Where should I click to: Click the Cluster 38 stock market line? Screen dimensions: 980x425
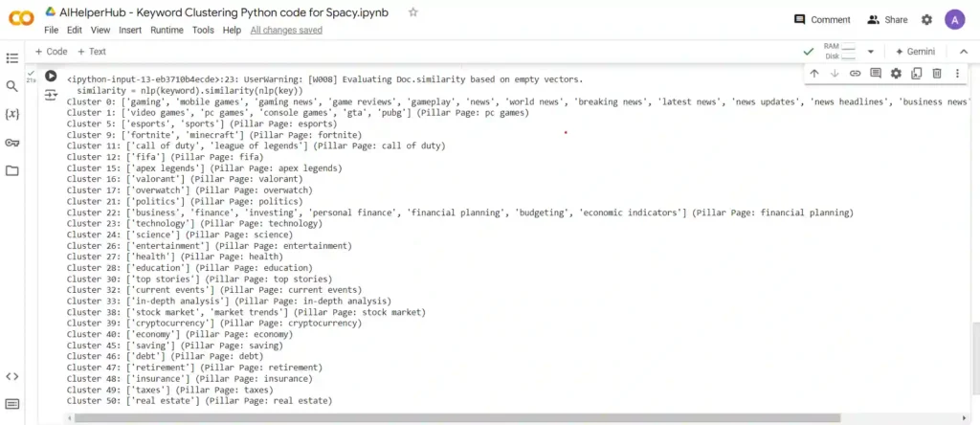click(246, 312)
